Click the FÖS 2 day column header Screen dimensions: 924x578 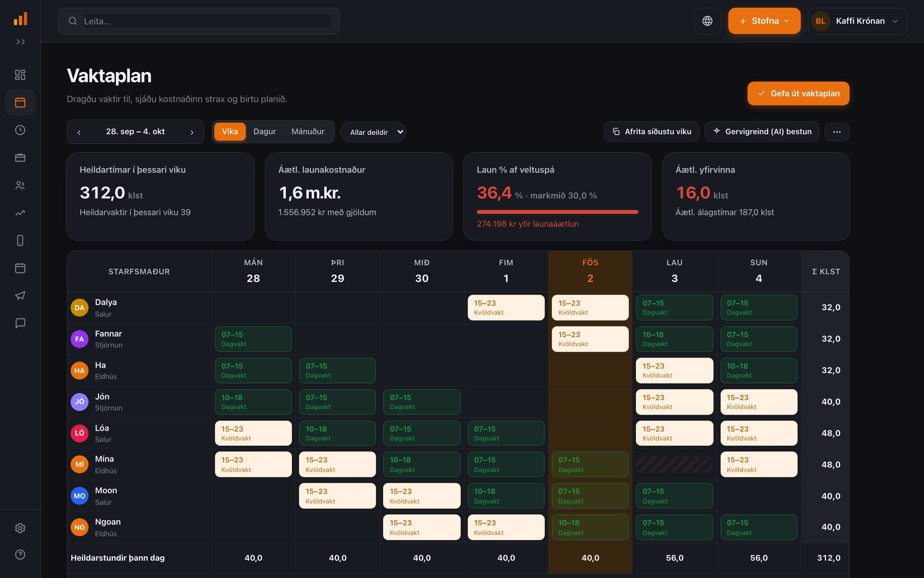(x=590, y=271)
